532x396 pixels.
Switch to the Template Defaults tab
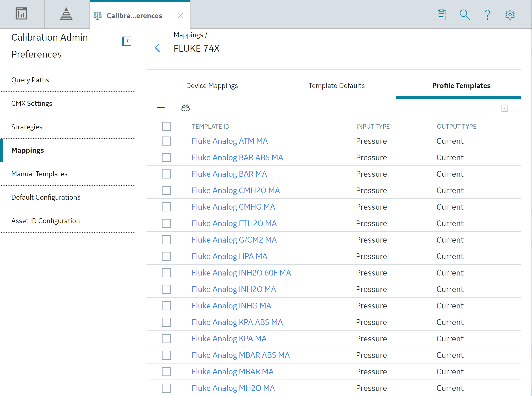(336, 86)
